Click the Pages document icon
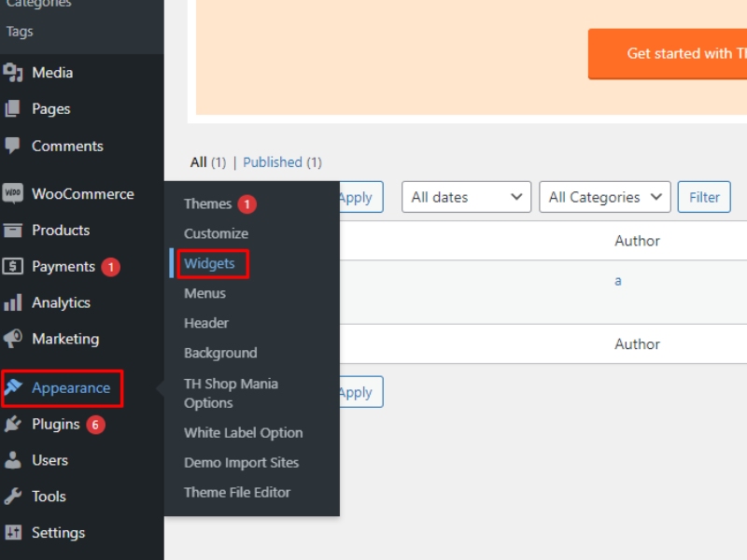This screenshot has width=747, height=560. click(x=13, y=108)
